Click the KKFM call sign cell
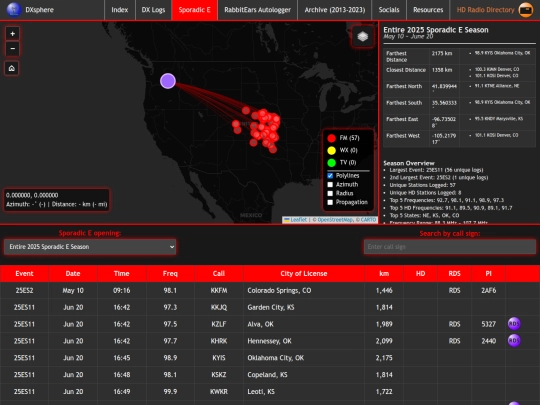The width and height of the screenshot is (540, 405). click(219, 291)
